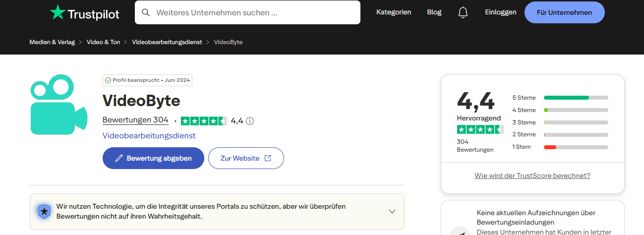Image resolution: width=644 pixels, height=235 pixels.
Task: Click Einloggen to sign in
Action: [x=501, y=12]
